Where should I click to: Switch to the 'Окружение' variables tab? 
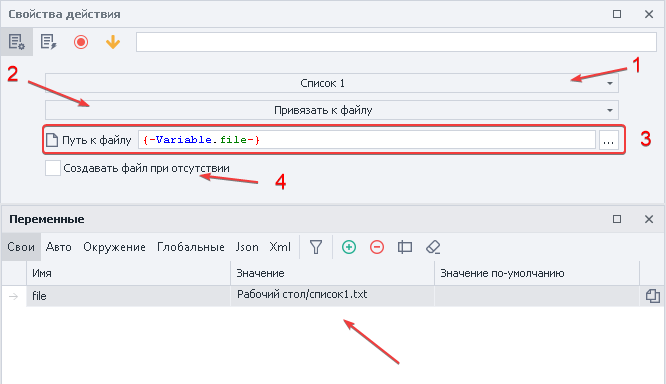point(114,247)
